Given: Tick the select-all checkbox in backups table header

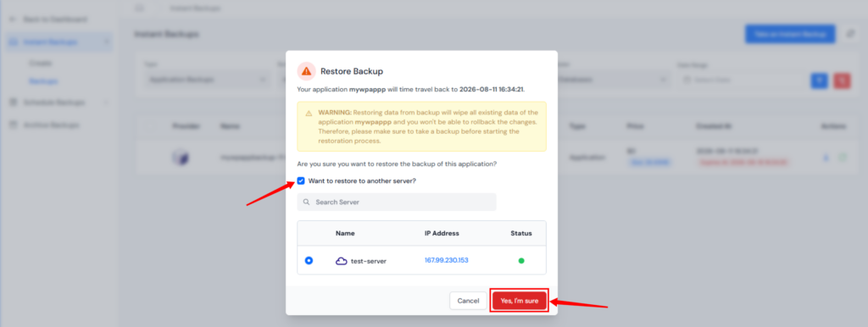Looking at the screenshot, I should [151, 126].
